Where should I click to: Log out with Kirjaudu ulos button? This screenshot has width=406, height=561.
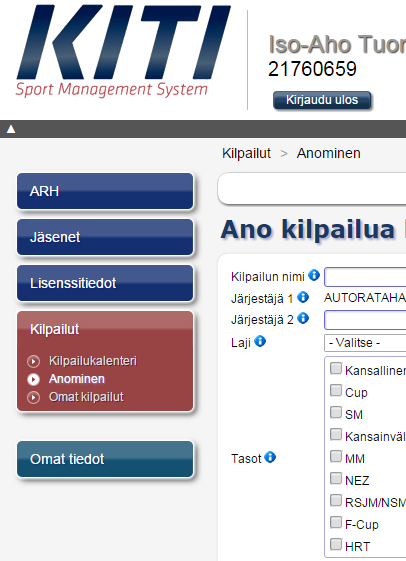[322, 100]
